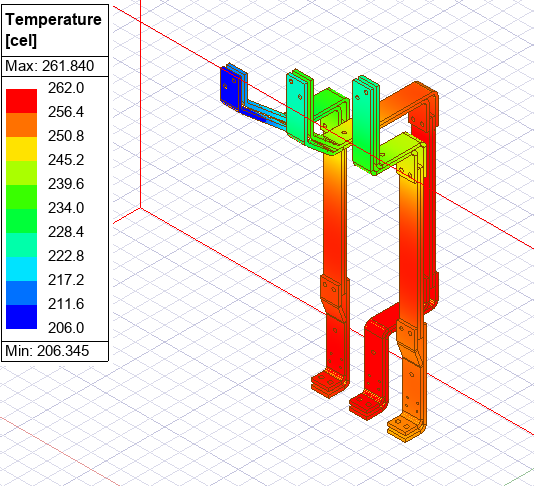534x486 pixels.
Task: Select the cyan 217.2 legend color band
Action: point(21,269)
